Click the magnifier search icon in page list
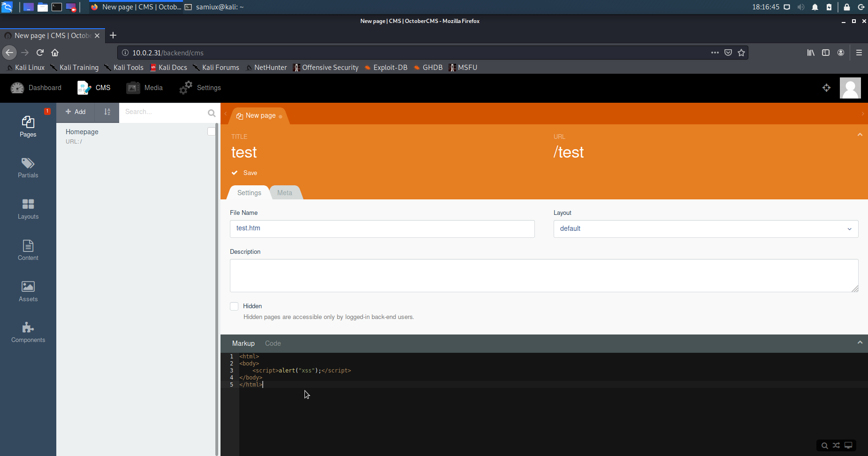The image size is (868, 456). 212,113
